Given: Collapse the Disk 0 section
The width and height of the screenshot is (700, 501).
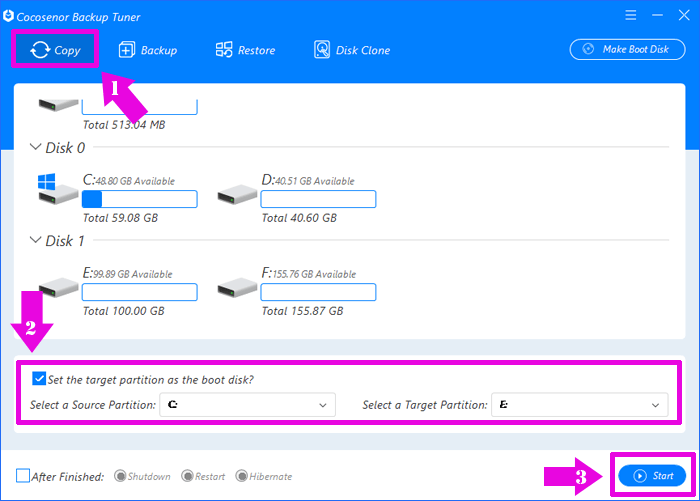Looking at the screenshot, I should pyautogui.click(x=35, y=147).
